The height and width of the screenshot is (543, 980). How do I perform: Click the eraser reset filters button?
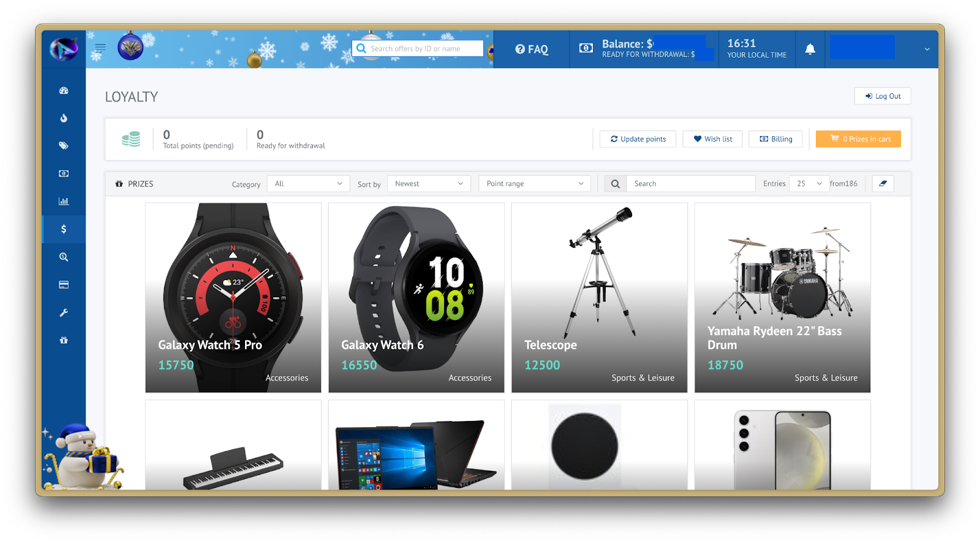(883, 183)
